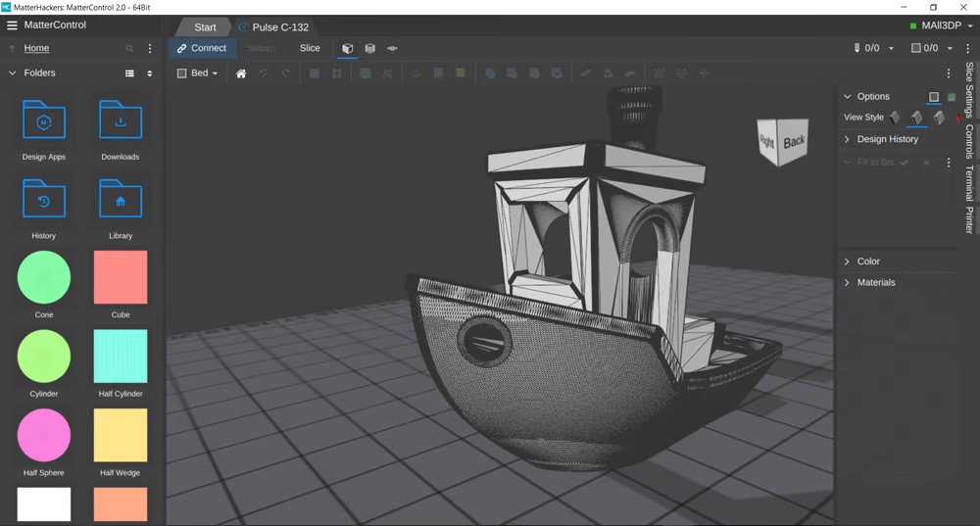Screen dimensions: 980x526
Task: Click the Home breadcrumb link
Action: pyautogui.click(x=36, y=48)
